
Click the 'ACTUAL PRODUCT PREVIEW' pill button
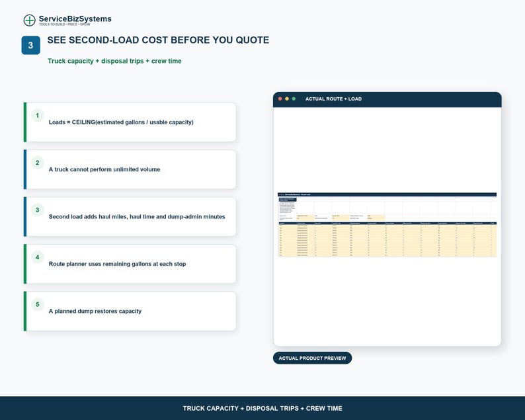[312, 358]
